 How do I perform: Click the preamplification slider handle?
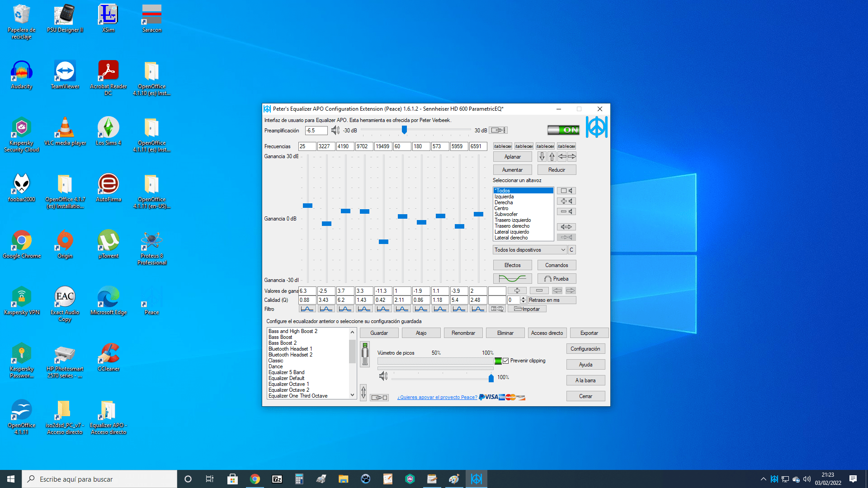[405, 130]
